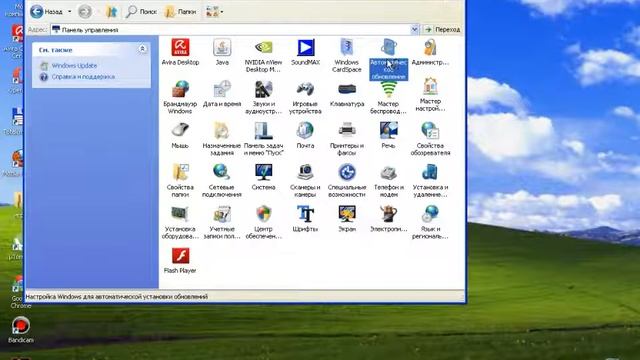Viewport: 640px width, 360px height.
Task: Open Телефон и модем icon
Action: (x=389, y=180)
